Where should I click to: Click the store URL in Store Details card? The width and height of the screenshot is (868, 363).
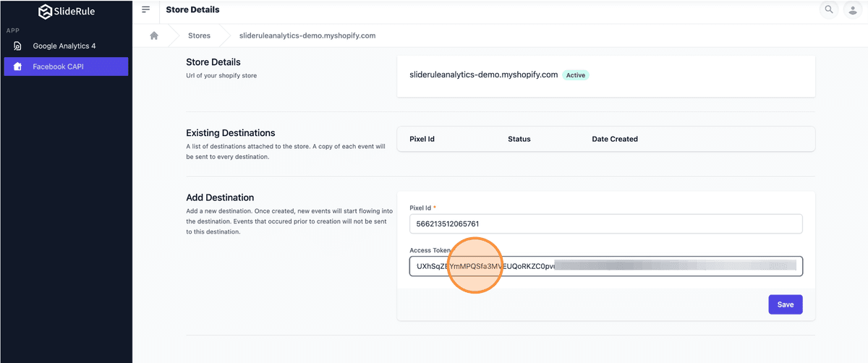[x=484, y=74]
